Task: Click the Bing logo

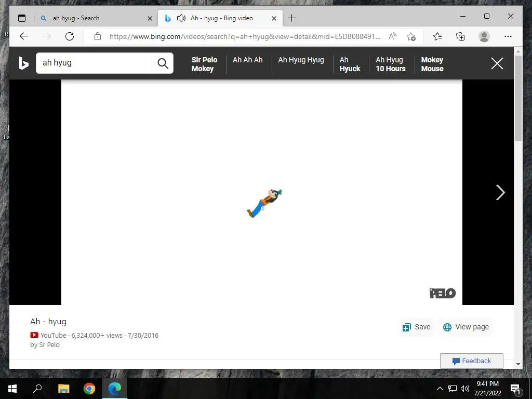Action: tap(23, 63)
